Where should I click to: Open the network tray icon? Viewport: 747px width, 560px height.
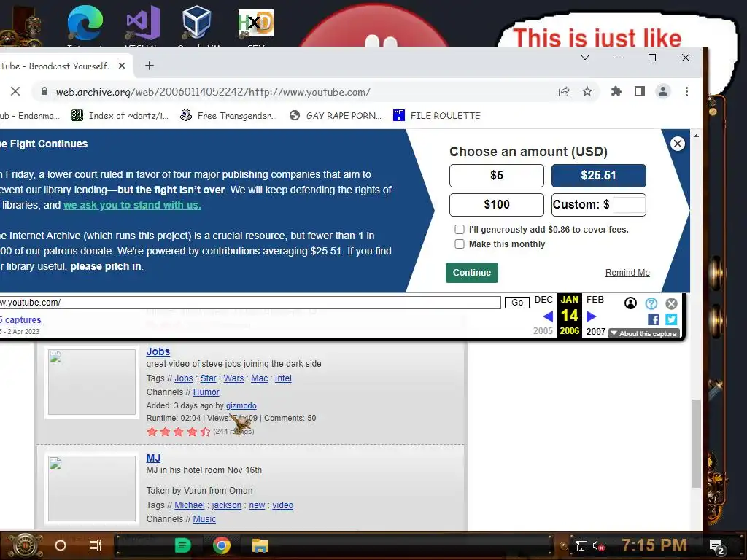point(581,545)
